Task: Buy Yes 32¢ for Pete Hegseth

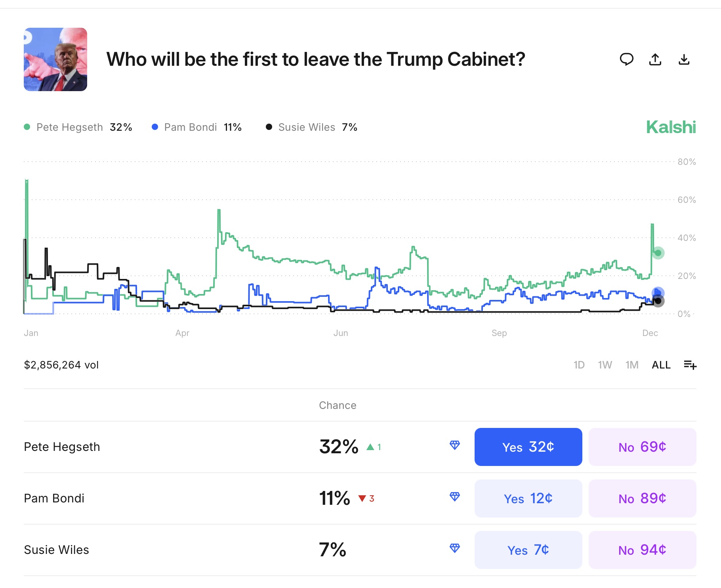Action: click(528, 447)
